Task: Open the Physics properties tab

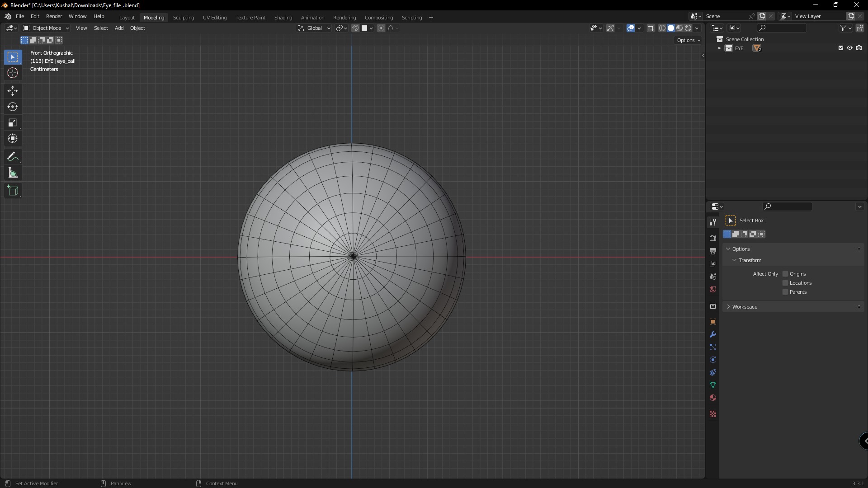Action: (x=713, y=360)
